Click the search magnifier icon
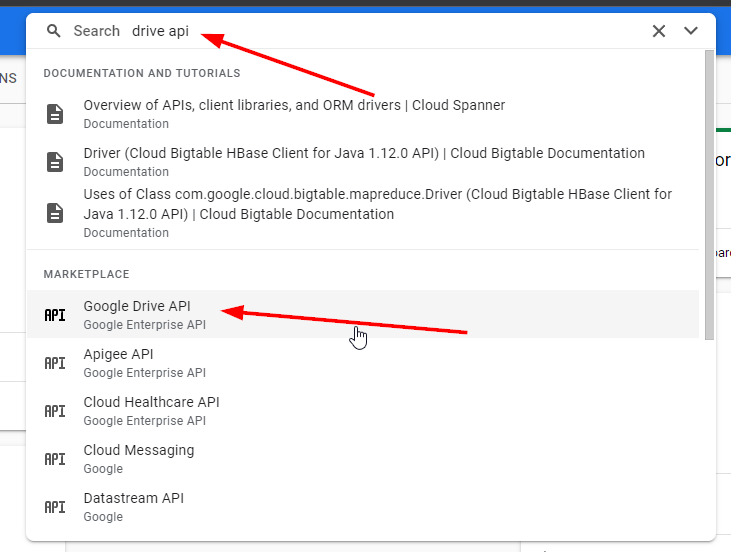 [x=54, y=31]
